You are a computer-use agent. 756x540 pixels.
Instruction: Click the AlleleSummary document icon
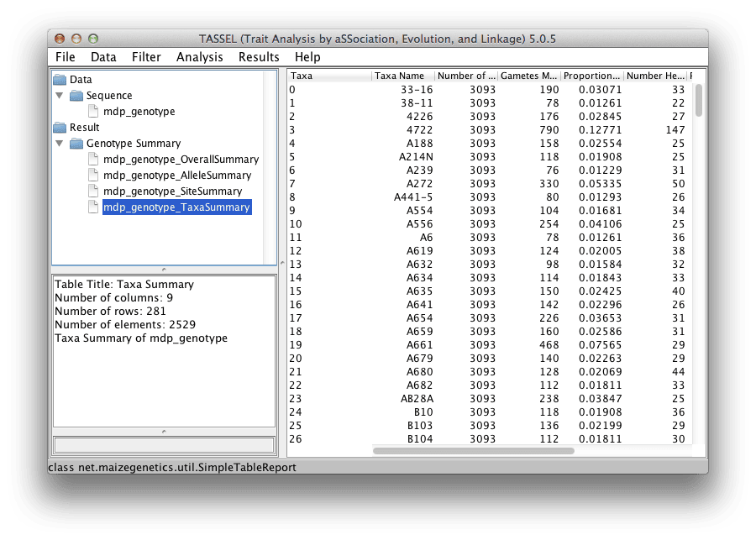coord(93,175)
